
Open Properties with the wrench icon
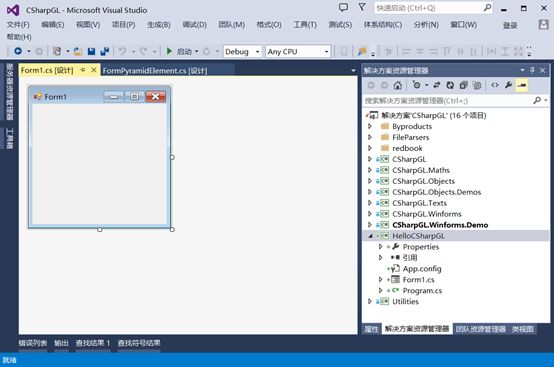(x=508, y=85)
